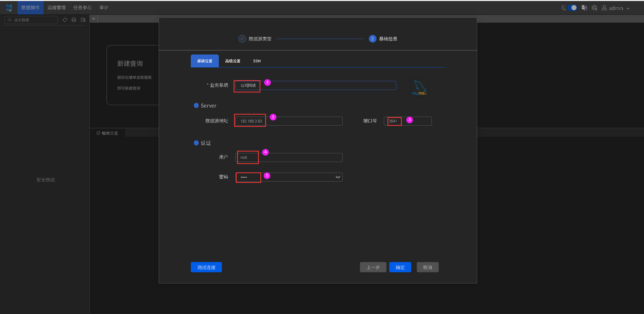
Task: Open the language switch icon
Action: point(584,8)
